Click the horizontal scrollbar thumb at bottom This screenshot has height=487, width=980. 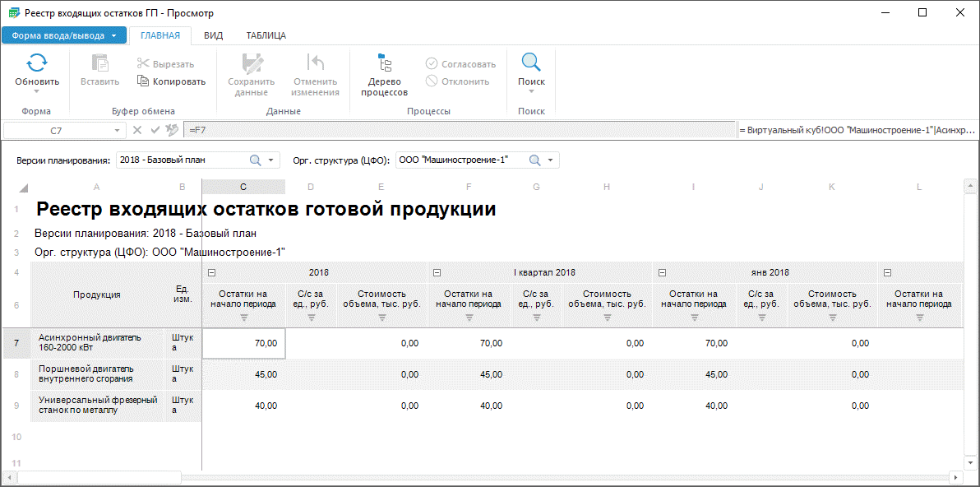(x=99, y=477)
